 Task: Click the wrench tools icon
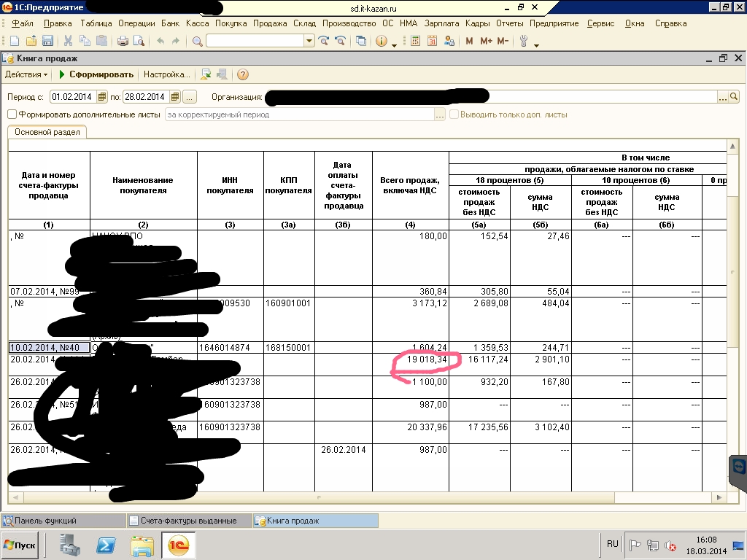(523, 41)
